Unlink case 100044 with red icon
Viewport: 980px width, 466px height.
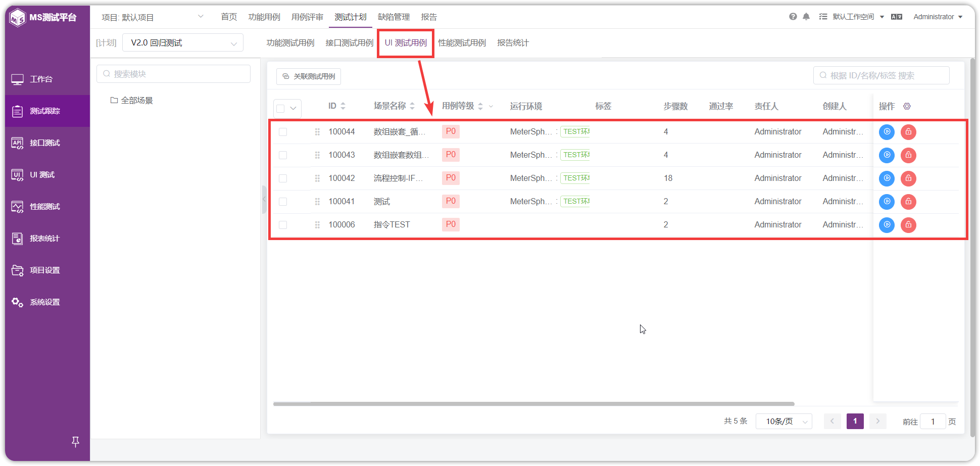click(x=908, y=132)
